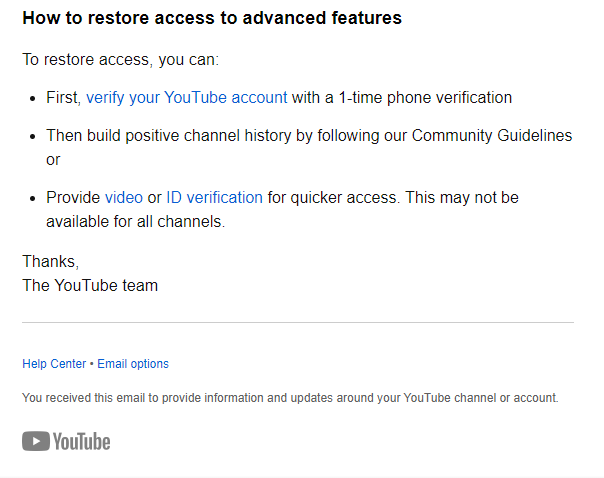
Task: Click the bullet marker before Provide
Action: pos(33,199)
